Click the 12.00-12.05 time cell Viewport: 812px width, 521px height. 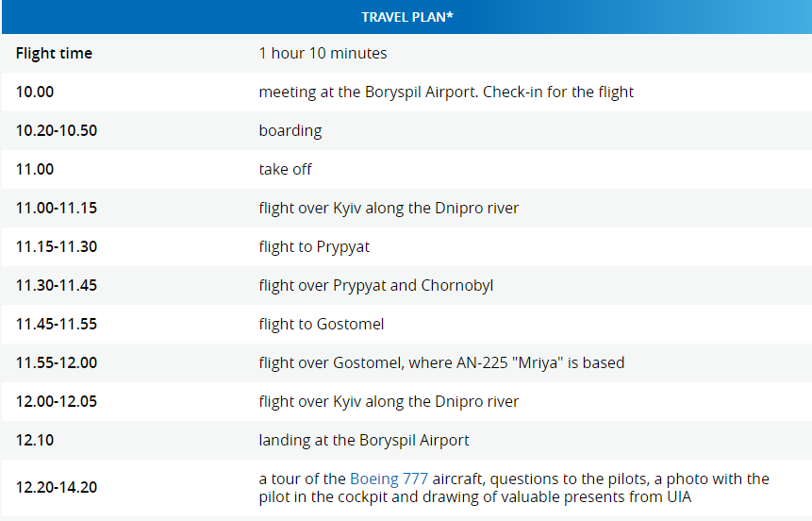point(57,402)
